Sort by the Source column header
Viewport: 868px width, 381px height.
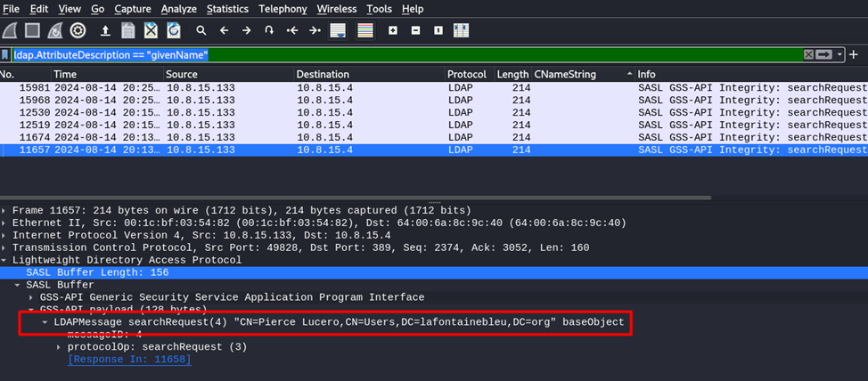pyautogui.click(x=229, y=74)
